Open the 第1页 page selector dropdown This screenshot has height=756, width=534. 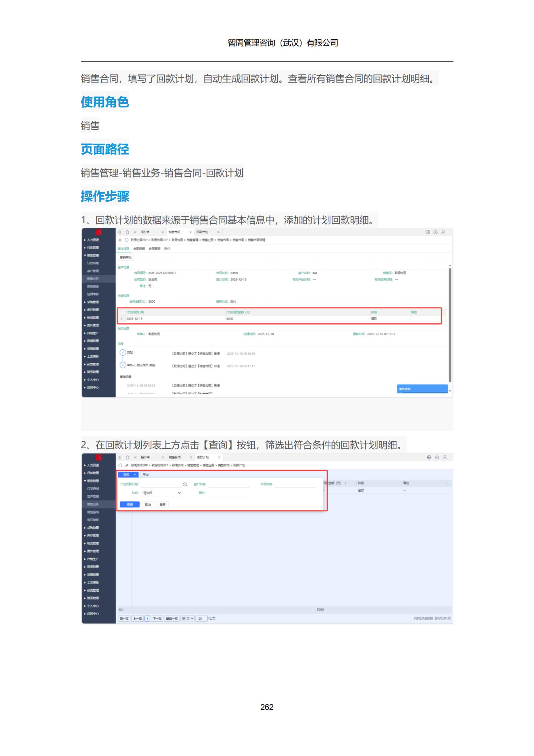coord(187,619)
